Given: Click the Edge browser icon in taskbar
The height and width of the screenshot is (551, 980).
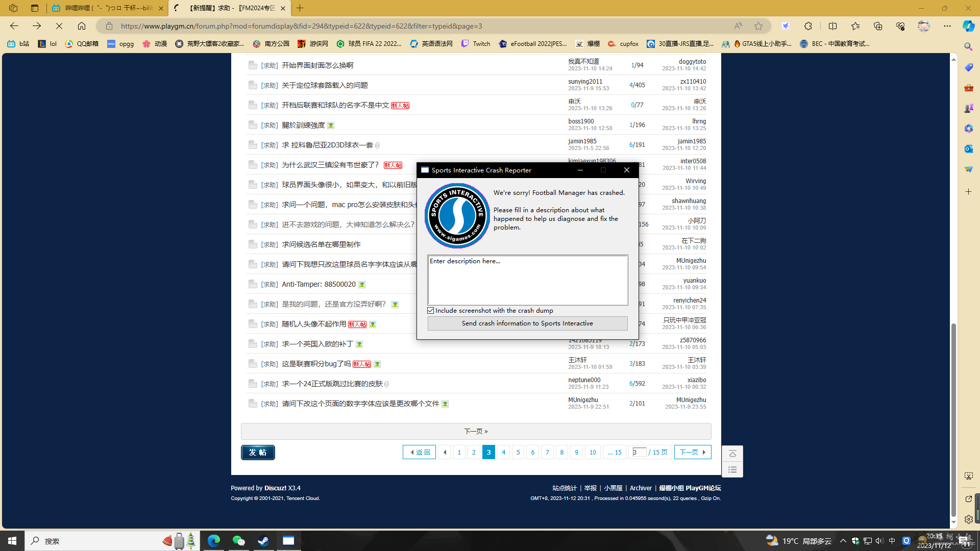Looking at the screenshot, I should coord(215,541).
